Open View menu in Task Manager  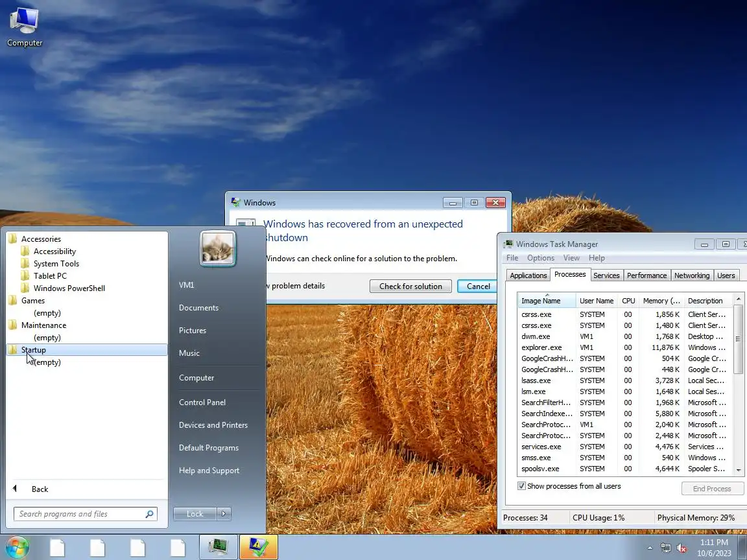(x=571, y=257)
